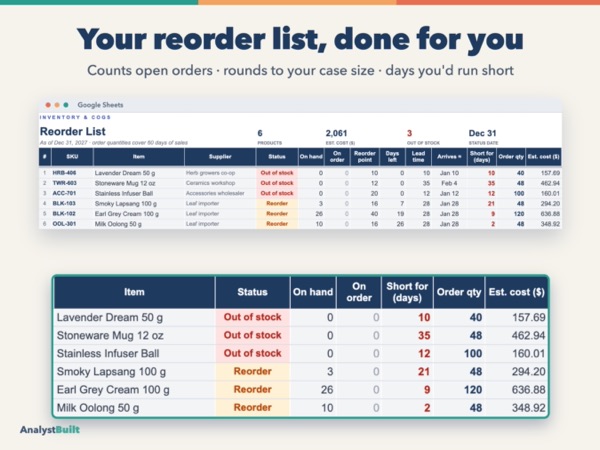Click the 'Google Sheets' window title
The image size is (600, 450).
point(100,105)
